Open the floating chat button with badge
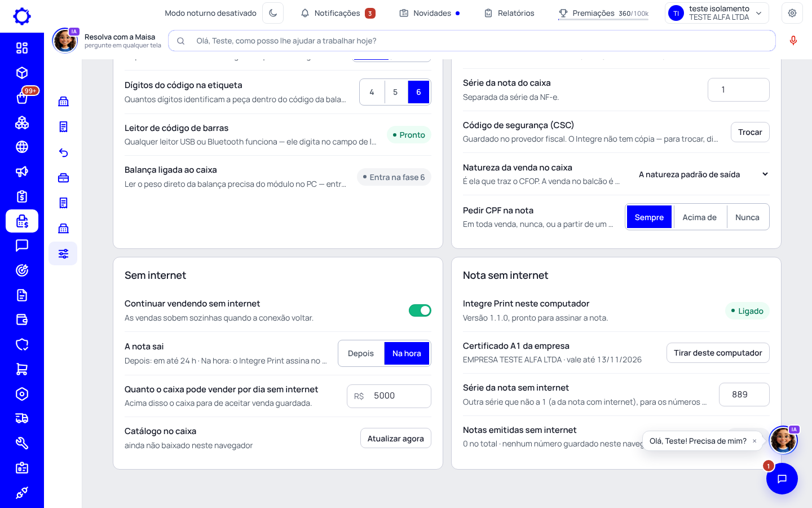The width and height of the screenshot is (812, 508). tap(782, 479)
